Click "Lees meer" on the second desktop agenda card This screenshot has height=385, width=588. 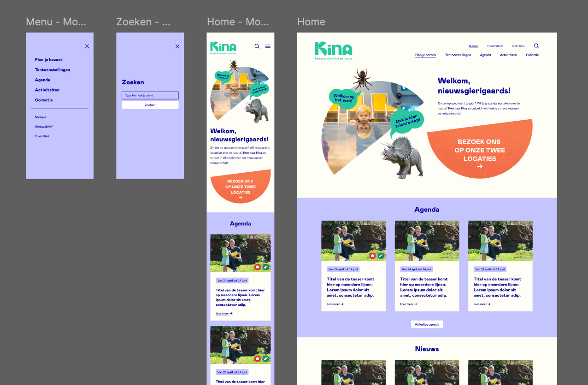point(408,304)
